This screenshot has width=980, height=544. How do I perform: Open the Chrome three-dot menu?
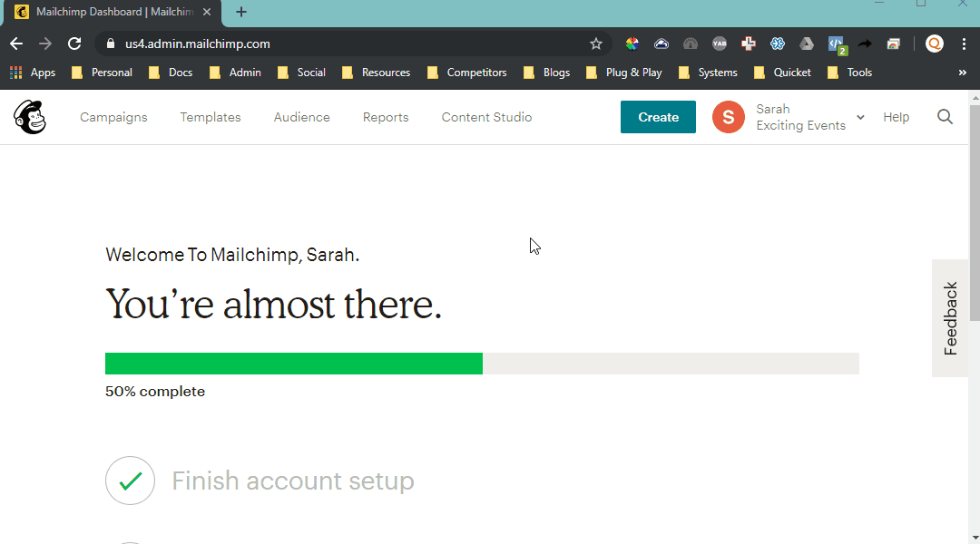click(x=964, y=44)
